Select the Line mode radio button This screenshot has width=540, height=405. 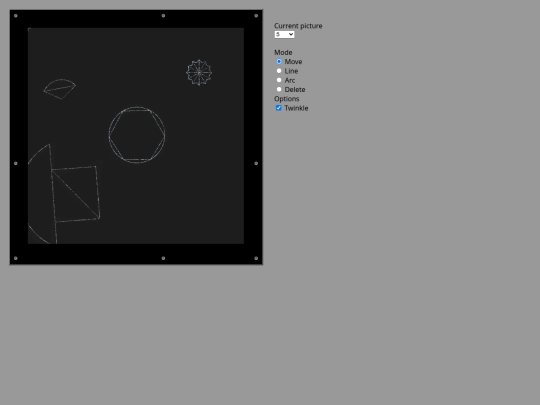coord(279,71)
